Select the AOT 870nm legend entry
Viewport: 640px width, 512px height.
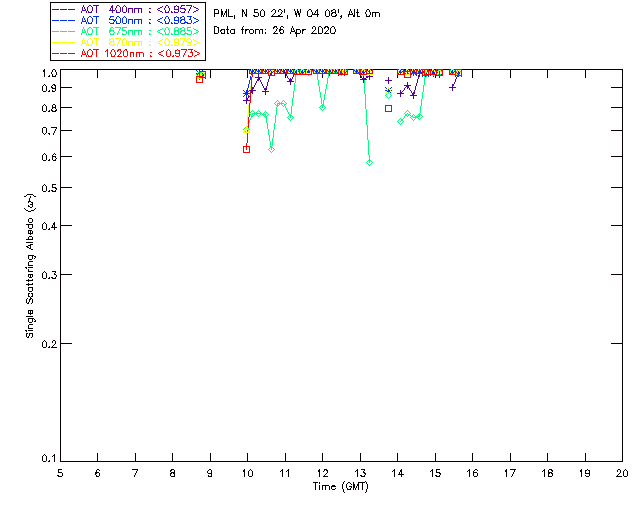126,42
